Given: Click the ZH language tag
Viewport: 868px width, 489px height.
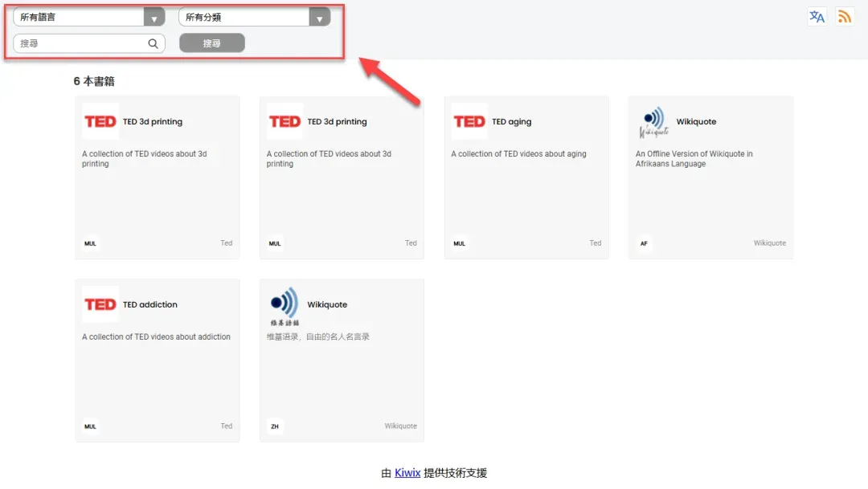Looking at the screenshot, I should coord(275,426).
